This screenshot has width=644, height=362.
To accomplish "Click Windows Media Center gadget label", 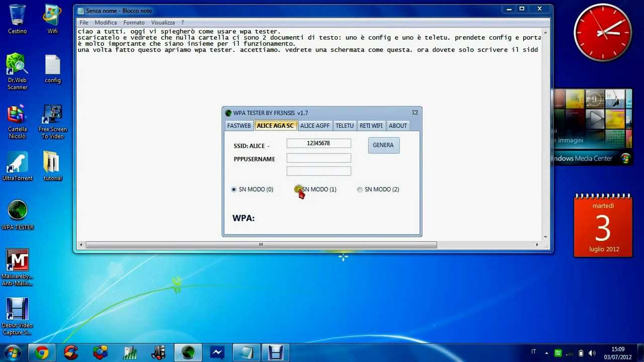I will click(583, 158).
